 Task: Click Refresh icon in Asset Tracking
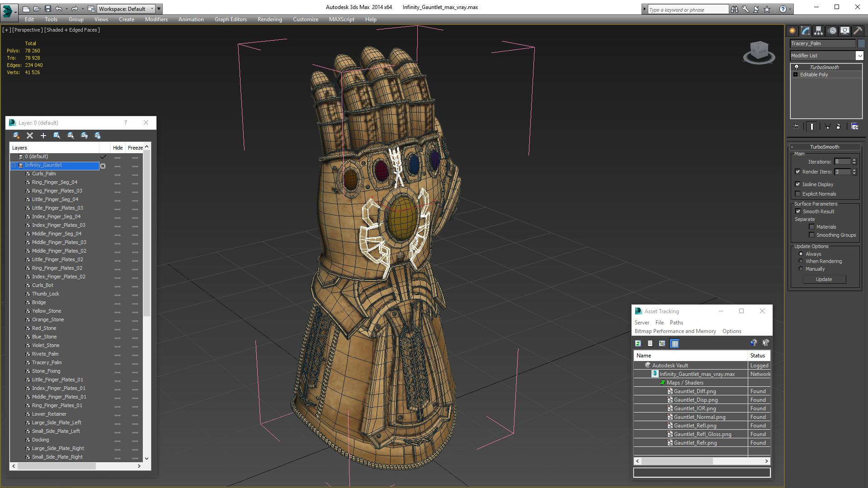(x=638, y=343)
